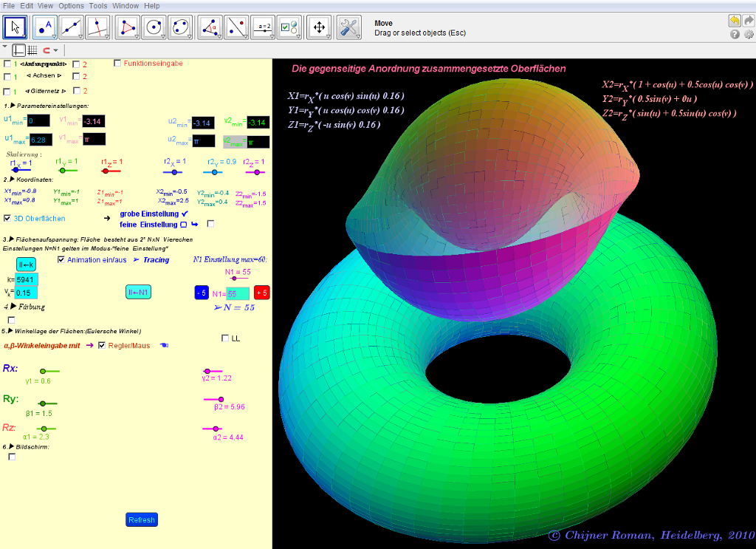
Task: Open the Options menu
Action: coord(72,5)
